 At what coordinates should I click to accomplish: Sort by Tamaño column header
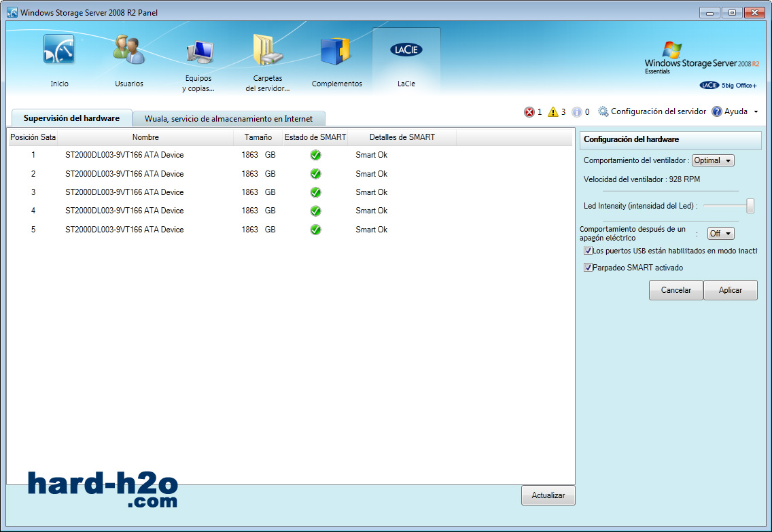pos(258,137)
